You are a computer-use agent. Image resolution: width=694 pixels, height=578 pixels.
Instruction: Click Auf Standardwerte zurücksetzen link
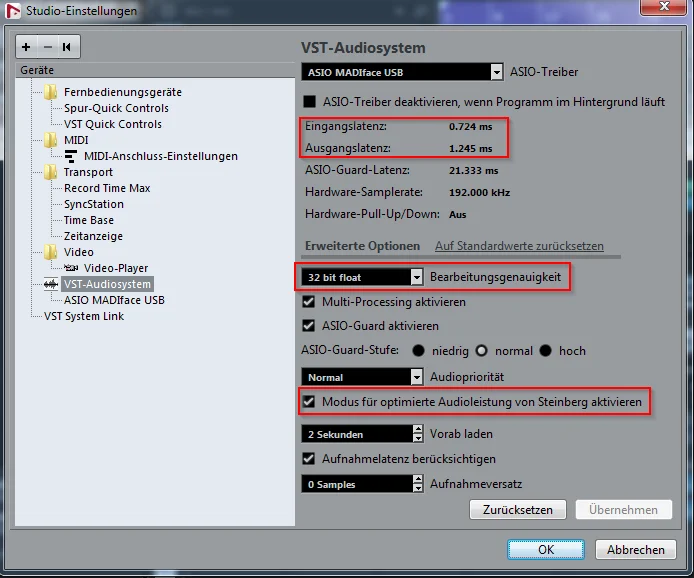[519, 246]
